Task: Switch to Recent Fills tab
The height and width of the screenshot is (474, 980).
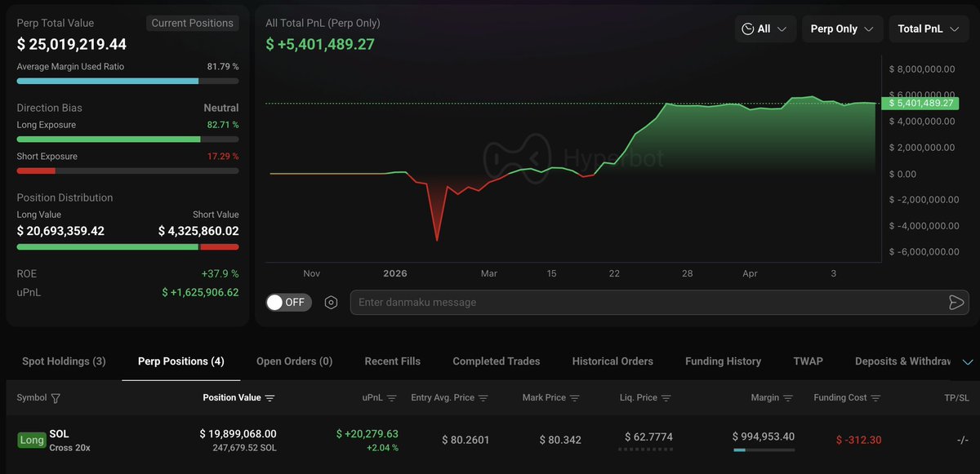Action: (393, 361)
